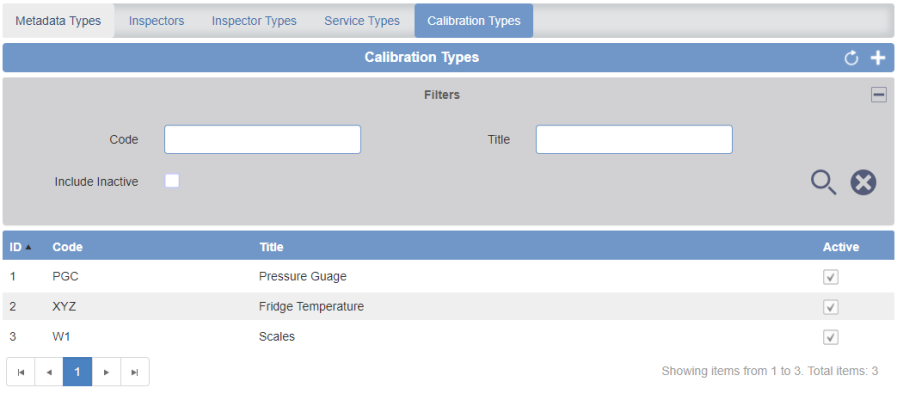Toggle Active checkbox for Pressure Guage
The width and height of the screenshot is (897, 400).
click(x=831, y=277)
